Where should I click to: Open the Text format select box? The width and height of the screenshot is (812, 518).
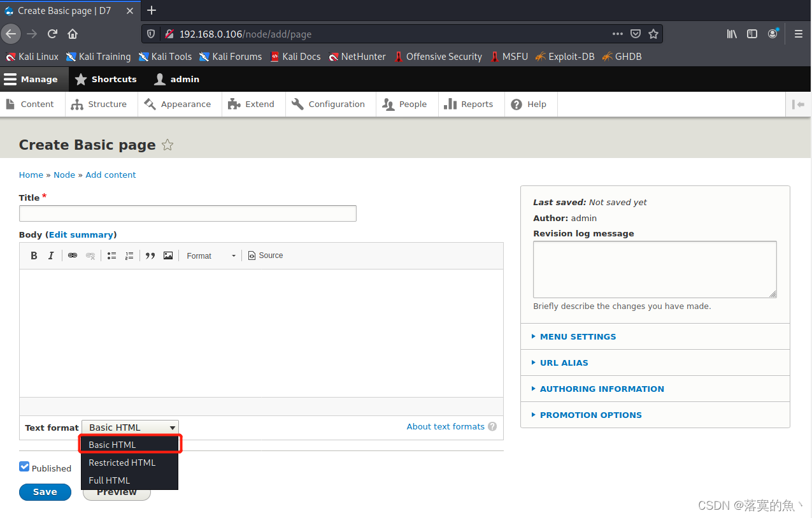point(130,428)
